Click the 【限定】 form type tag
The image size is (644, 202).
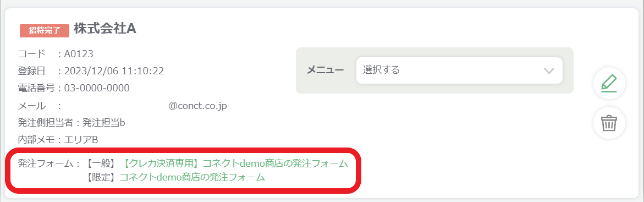tap(101, 178)
